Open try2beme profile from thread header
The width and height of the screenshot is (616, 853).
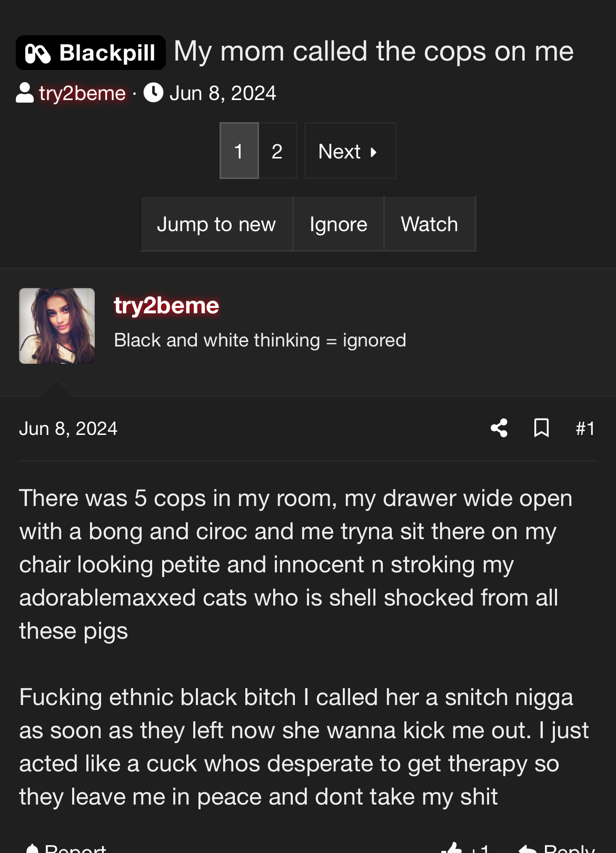coord(82,93)
